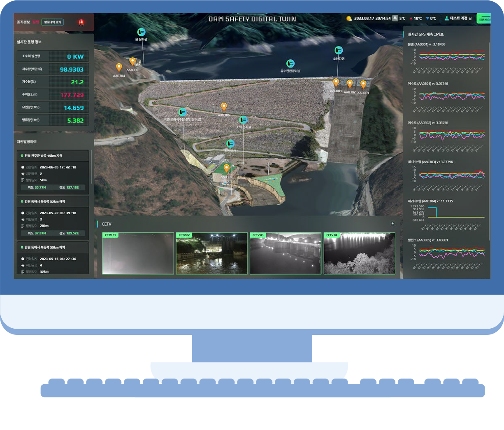Open the 테스트 계정 user account menu
504x430 pixels.
click(458, 19)
